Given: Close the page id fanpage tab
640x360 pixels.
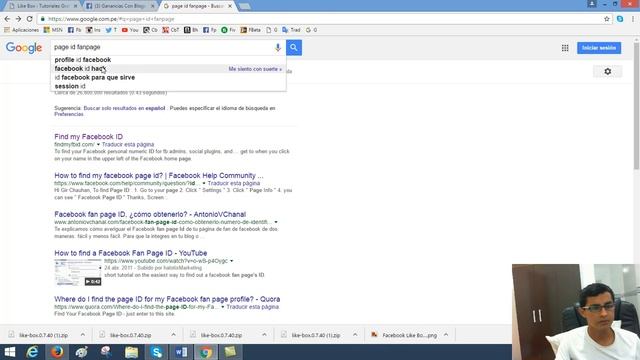Looking at the screenshot, I should pyautogui.click(x=230, y=6).
